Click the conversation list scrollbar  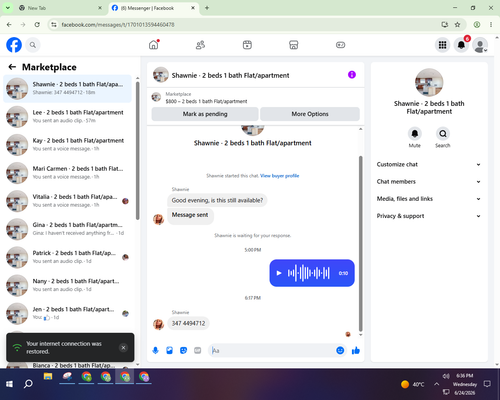point(138,150)
